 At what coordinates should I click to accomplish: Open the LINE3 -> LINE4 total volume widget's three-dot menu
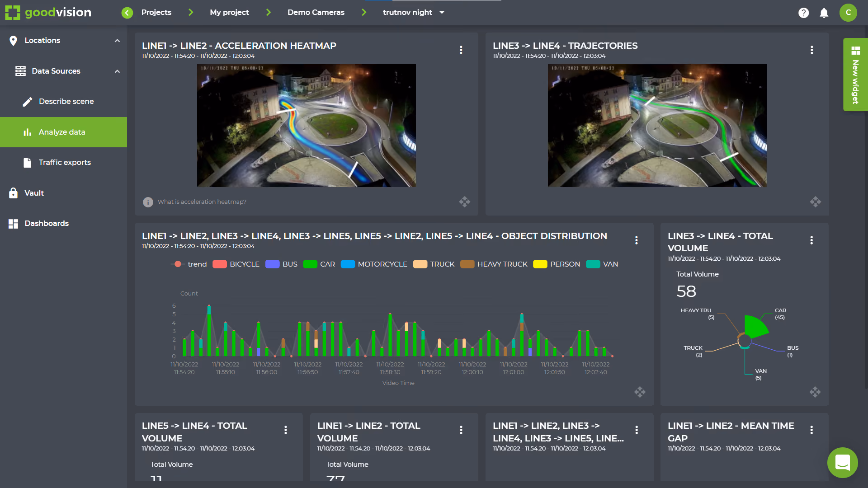click(x=811, y=240)
